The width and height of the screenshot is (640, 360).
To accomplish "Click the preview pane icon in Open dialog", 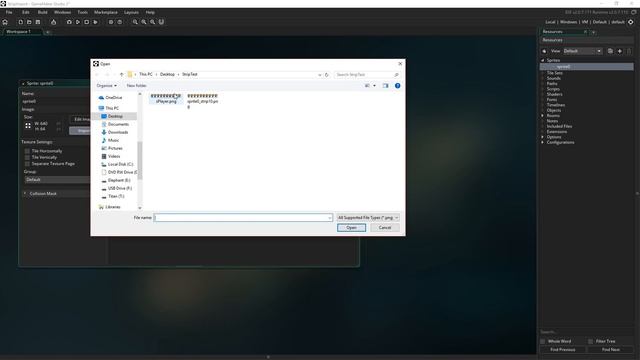I will [x=385, y=86].
